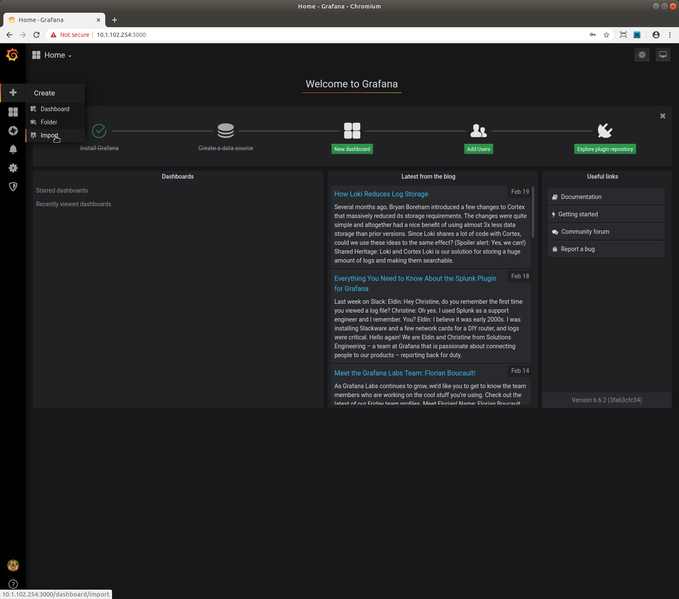
Task: Open the Getting started link
Action: click(606, 214)
